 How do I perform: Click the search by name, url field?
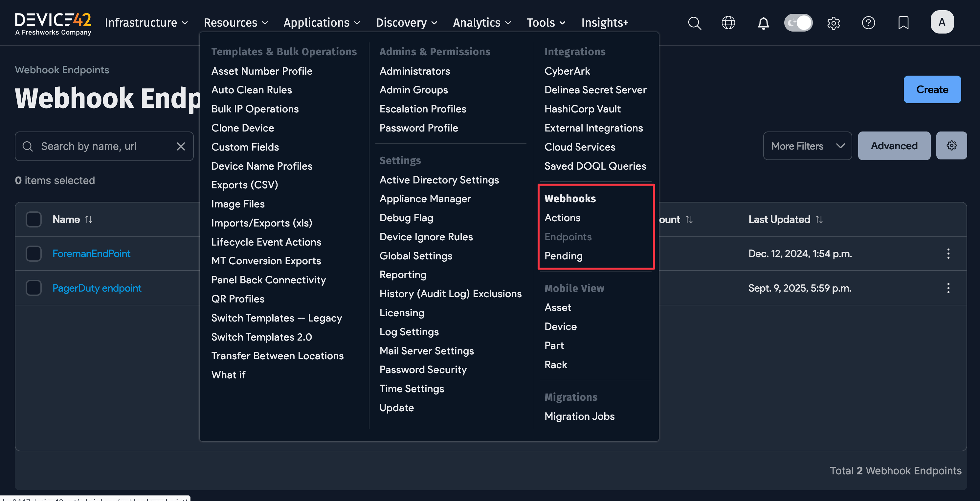(104, 146)
